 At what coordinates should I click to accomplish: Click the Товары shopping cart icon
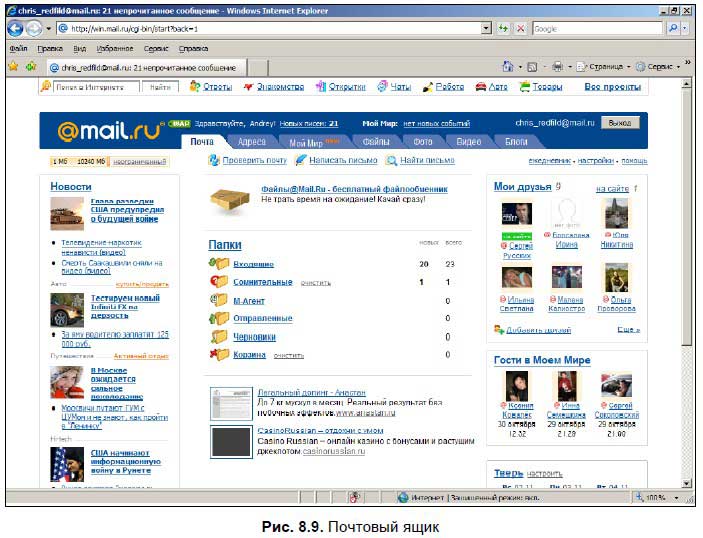525,87
